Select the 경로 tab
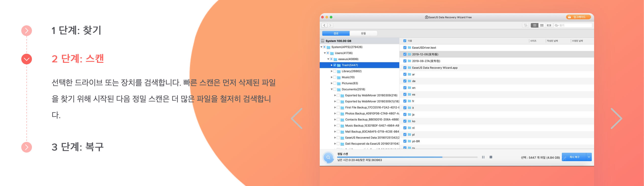644x186 pixels. coord(336,33)
